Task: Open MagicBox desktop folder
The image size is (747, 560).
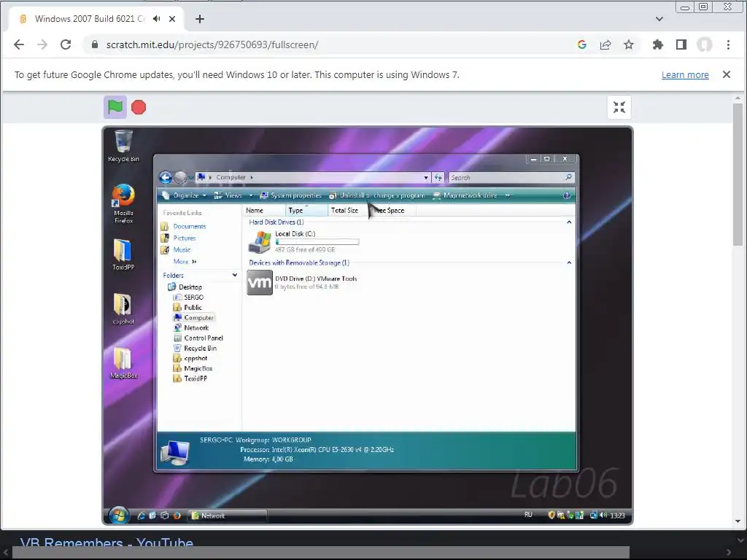Action: [123, 362]
